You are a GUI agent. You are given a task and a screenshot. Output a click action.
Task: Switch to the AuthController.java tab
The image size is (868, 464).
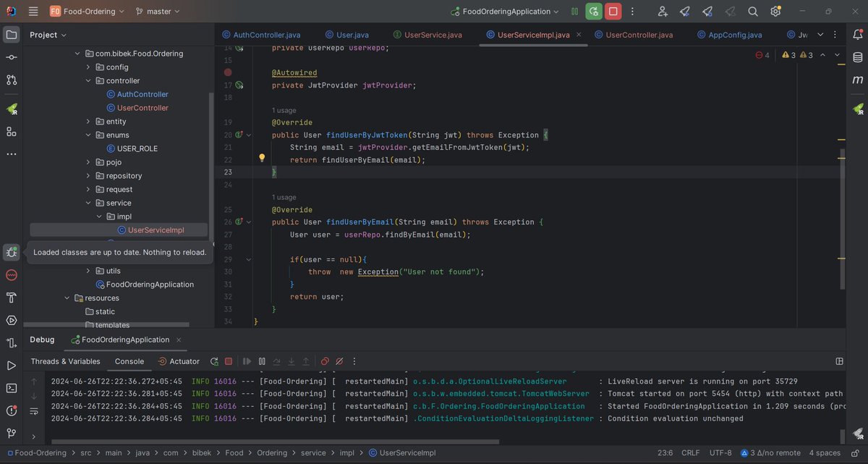261,35
